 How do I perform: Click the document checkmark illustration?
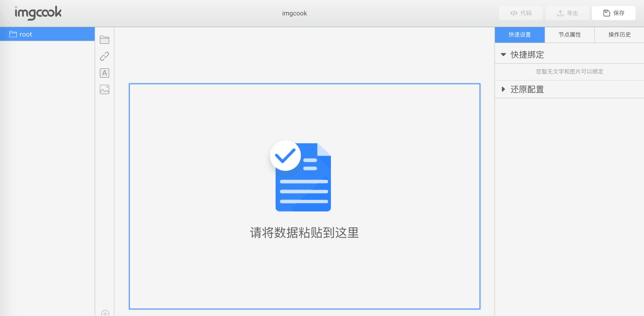point(300,176)
